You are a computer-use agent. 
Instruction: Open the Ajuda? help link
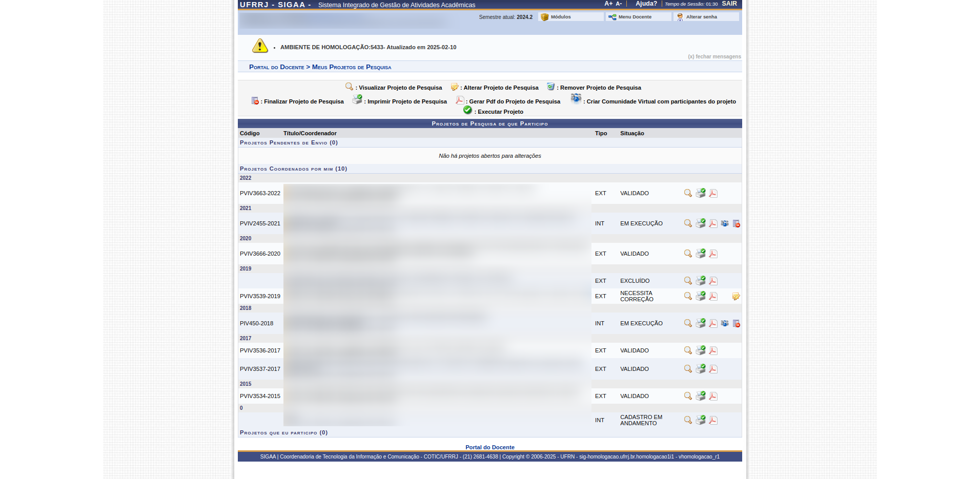646,4
